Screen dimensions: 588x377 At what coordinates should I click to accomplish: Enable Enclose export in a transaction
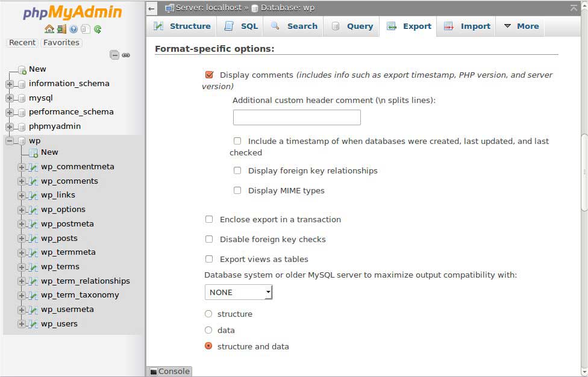(209, 219)
